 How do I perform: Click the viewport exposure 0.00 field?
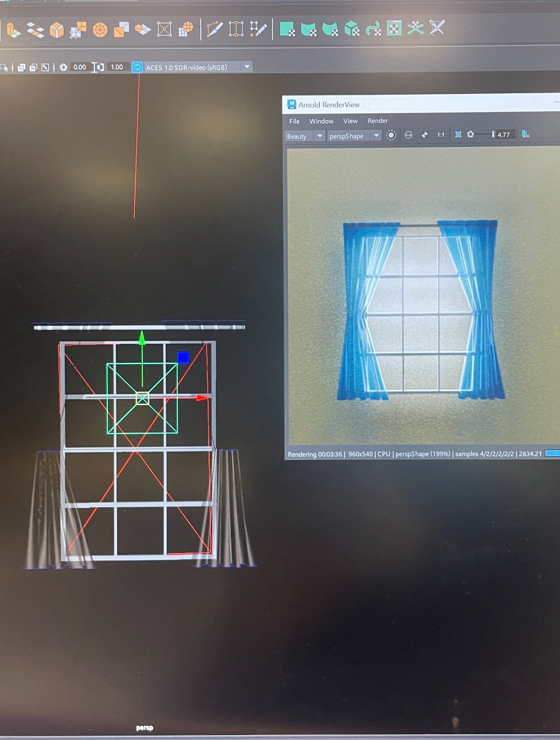point(80,67)
